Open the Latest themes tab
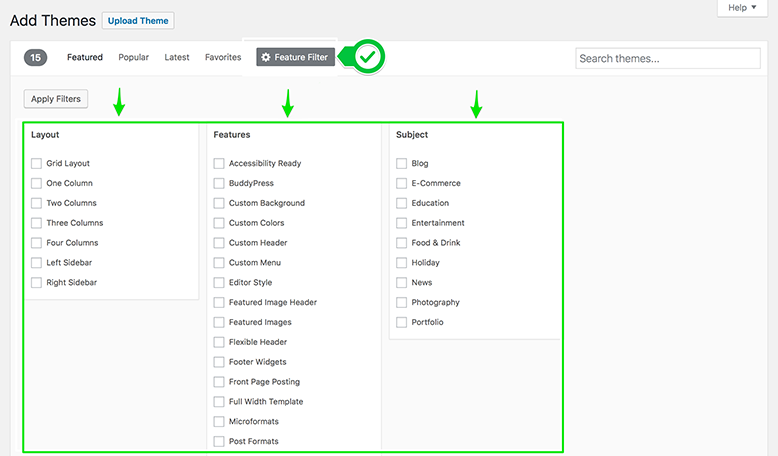The height and width of the screenshot is (456, 778). coord(177,58)
